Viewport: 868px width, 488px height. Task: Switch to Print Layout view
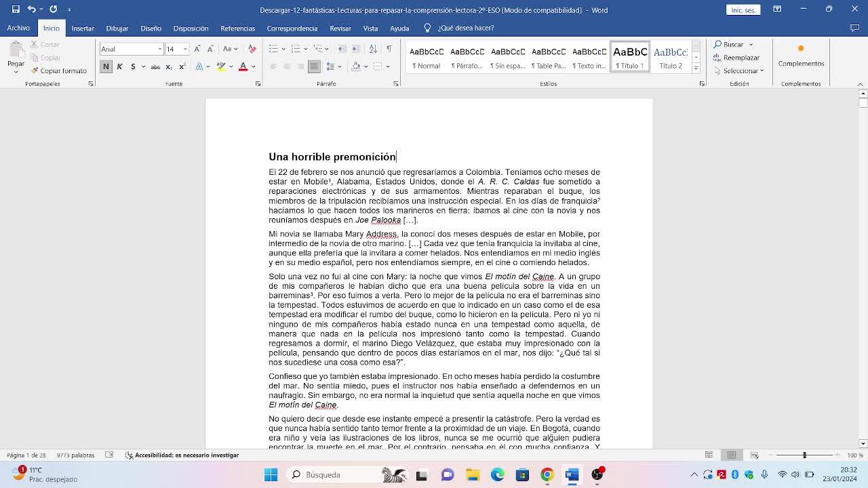point(732,455)
